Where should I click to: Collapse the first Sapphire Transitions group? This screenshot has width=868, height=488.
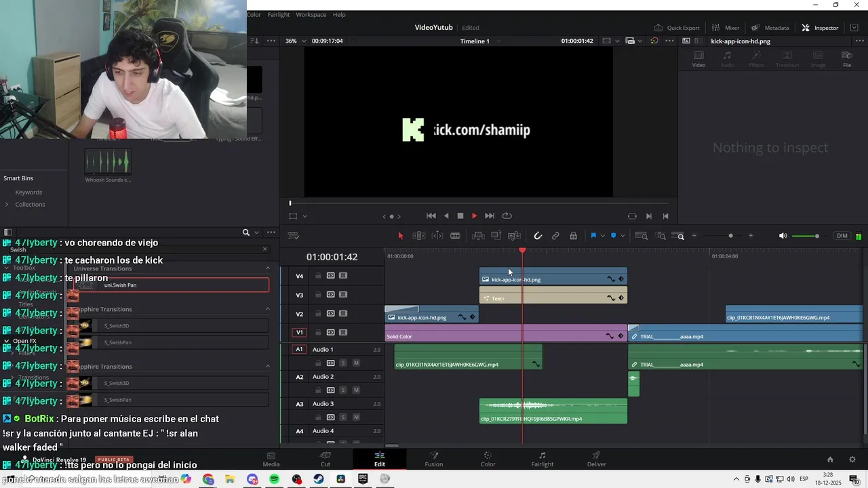[268, 309]
